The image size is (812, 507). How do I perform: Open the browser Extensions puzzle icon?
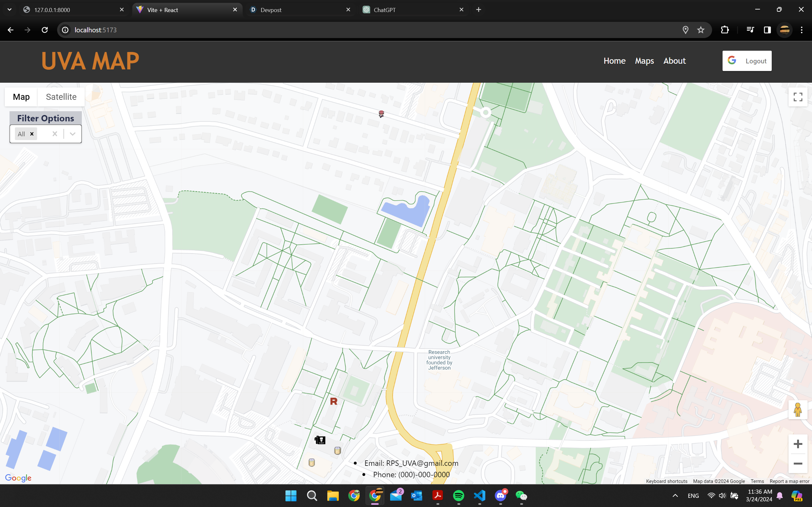(x=725, y=30)
